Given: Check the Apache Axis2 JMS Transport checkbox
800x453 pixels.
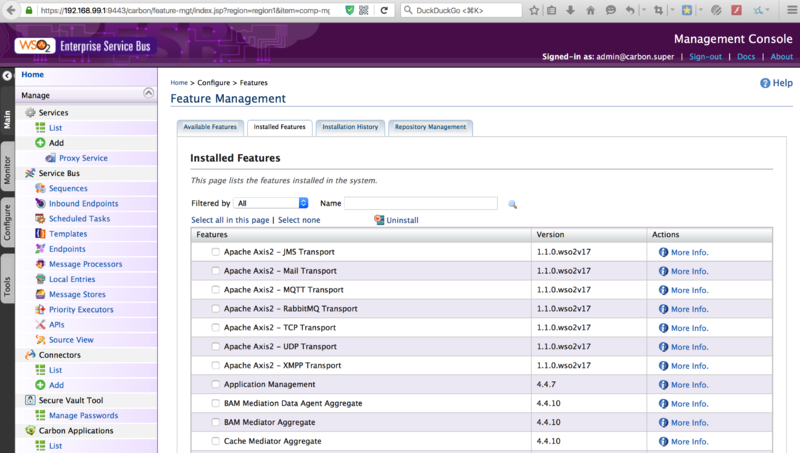Looking at the screenshot, I should coord(215,251).
